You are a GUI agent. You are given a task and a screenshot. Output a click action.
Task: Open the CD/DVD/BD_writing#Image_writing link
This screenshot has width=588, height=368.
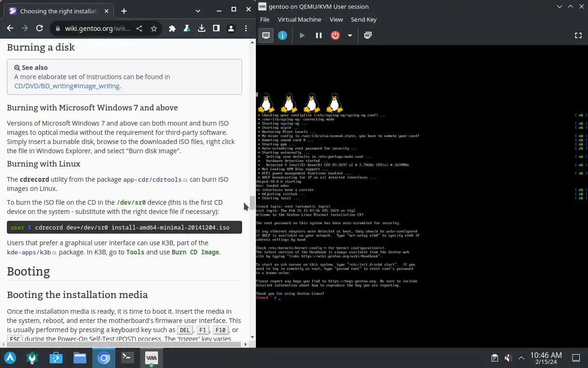pos(68,86)
